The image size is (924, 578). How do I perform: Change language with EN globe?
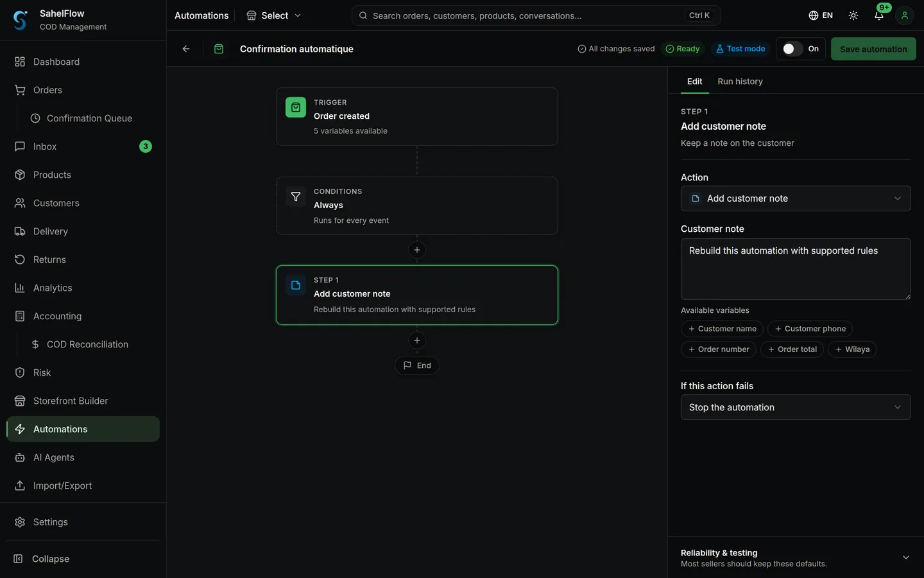pos(821,15)
